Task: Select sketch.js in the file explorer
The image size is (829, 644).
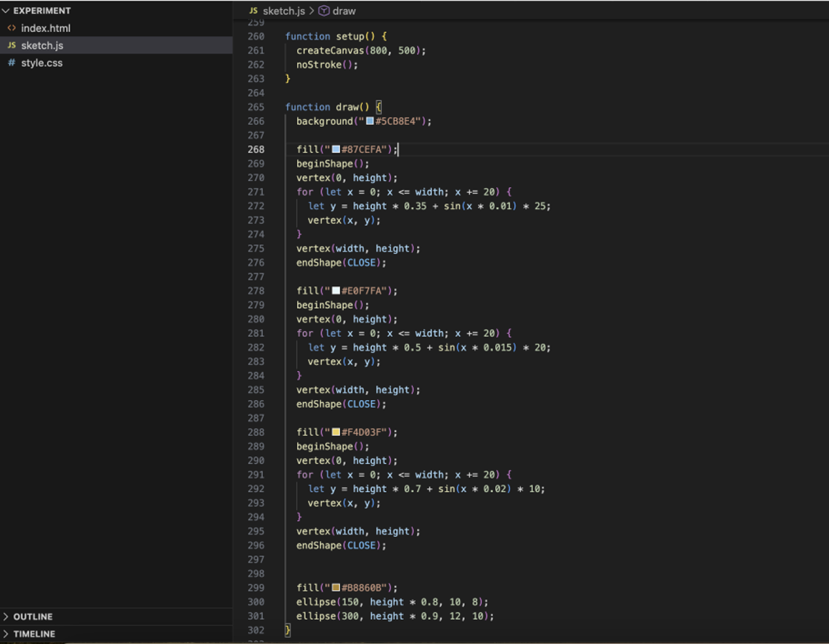Action: pyautogui.click(x=42, y=46)
